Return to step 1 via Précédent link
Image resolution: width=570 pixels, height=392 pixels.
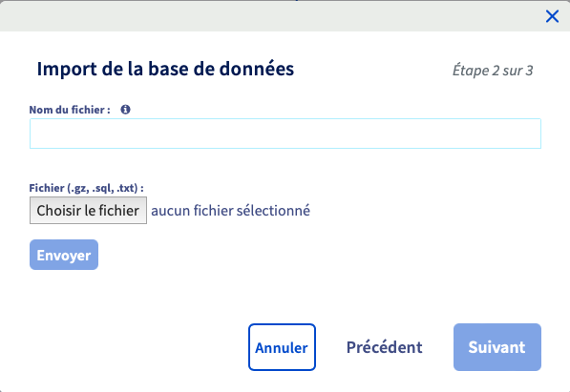pos(384,347)
